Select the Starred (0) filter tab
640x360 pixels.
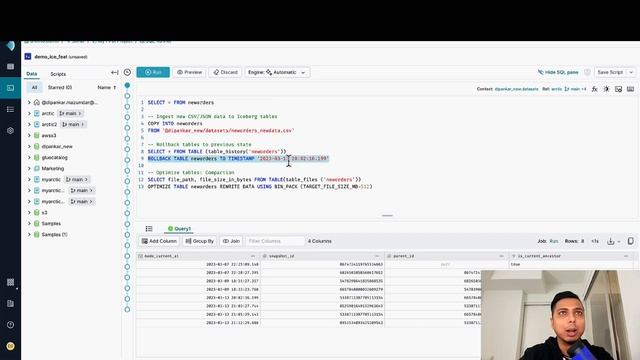click(x=60, y=87)
